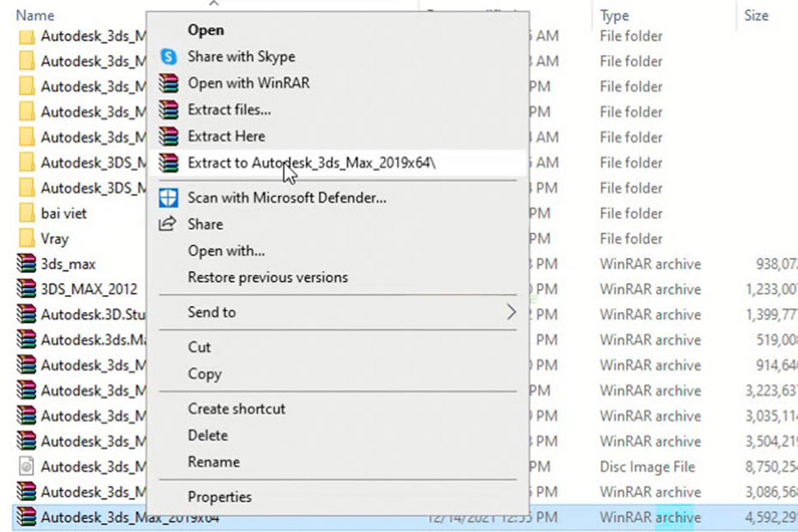
Task: Click archive icon of the 3,223,63 size row
Action: pyautogui.click(x=26, y=390)
